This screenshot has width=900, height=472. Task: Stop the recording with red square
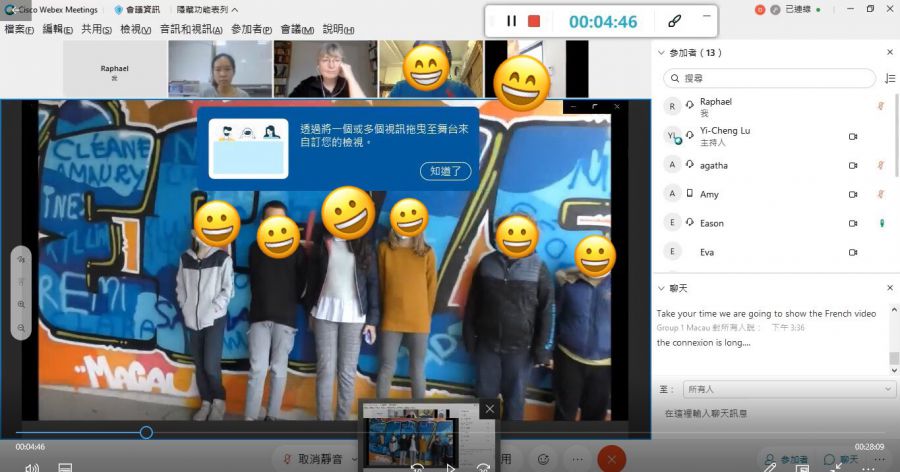click(x=534, y=21)
